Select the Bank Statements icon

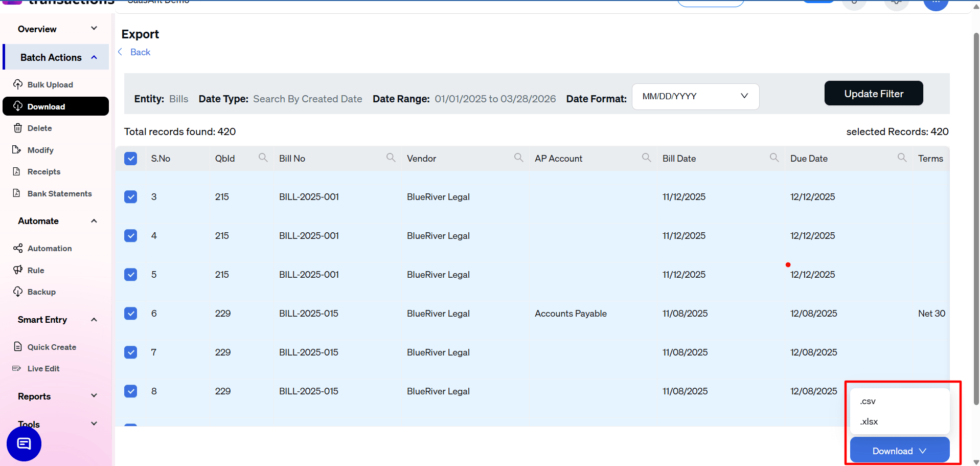point(17,193)
